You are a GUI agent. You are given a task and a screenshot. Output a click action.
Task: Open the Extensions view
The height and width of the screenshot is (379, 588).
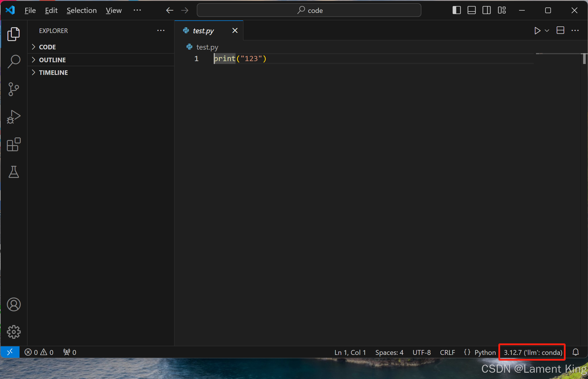14,144
